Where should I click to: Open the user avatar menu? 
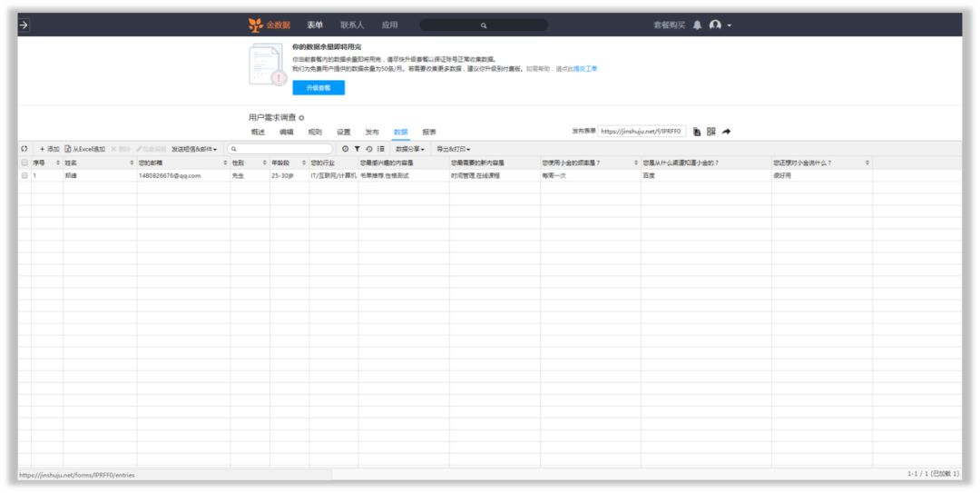720,25
